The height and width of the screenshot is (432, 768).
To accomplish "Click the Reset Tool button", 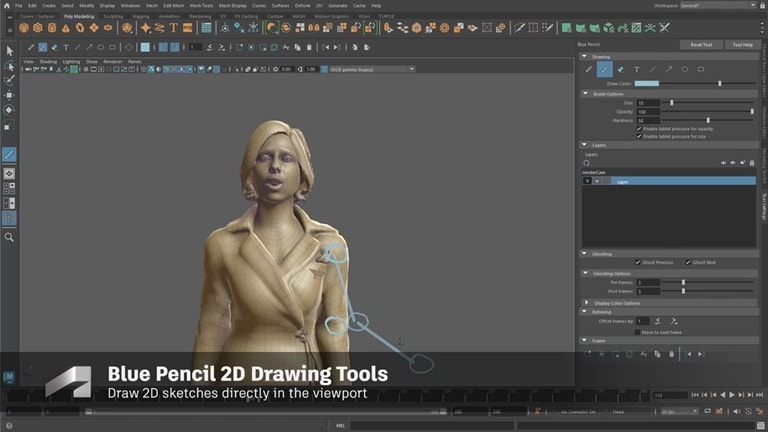I will tap(701, 45).
